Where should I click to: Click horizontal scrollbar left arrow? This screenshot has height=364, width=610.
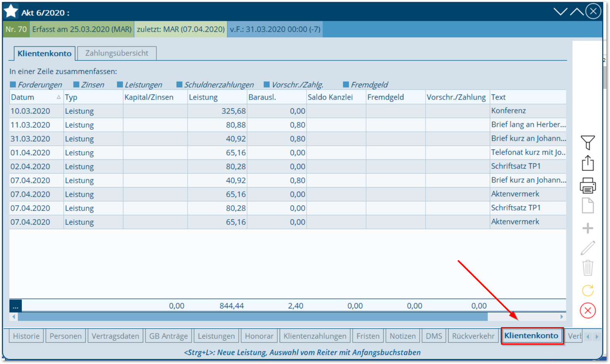(14, 317)
